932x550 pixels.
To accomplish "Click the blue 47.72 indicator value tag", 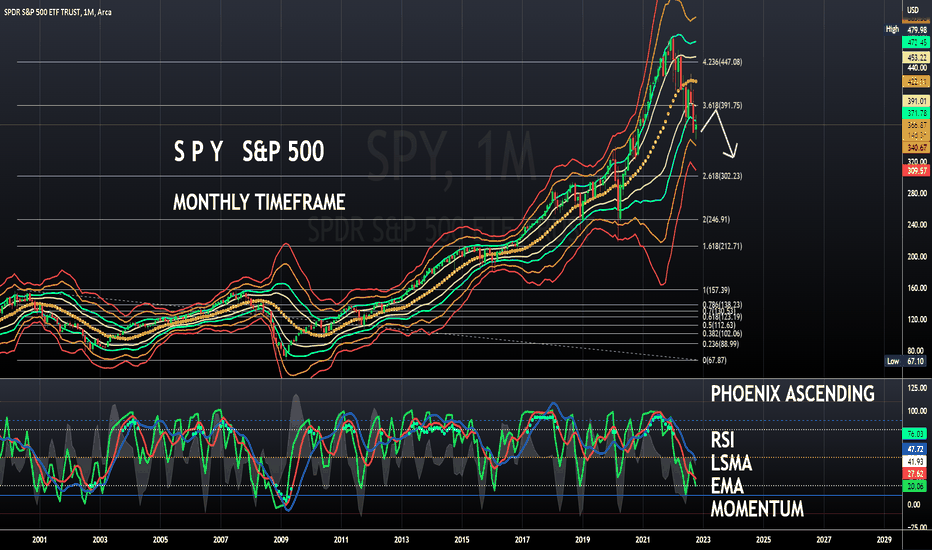I will [x=915, y=449].
